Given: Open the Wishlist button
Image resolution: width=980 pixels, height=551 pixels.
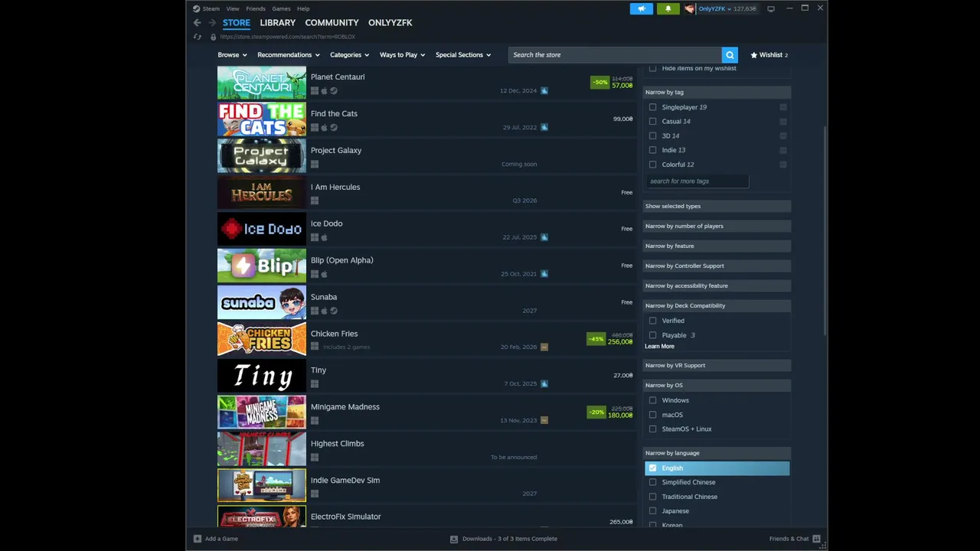Looking at the screenshot, I should click(769, 55).
